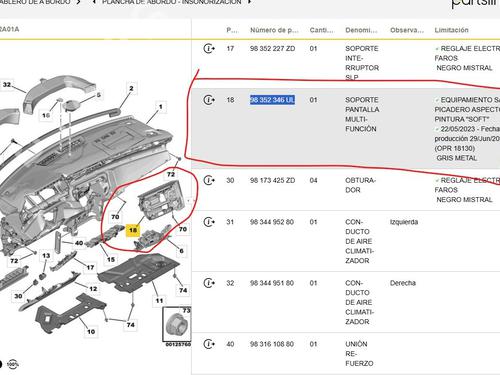The height and width of the screenshot is (375, 500).
Task: Select callout 10 in the diagram
Action: tap(91, 332)
